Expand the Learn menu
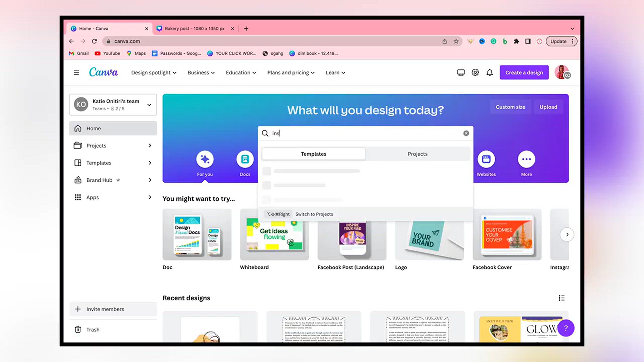The image size is (644, 362). 335,73
